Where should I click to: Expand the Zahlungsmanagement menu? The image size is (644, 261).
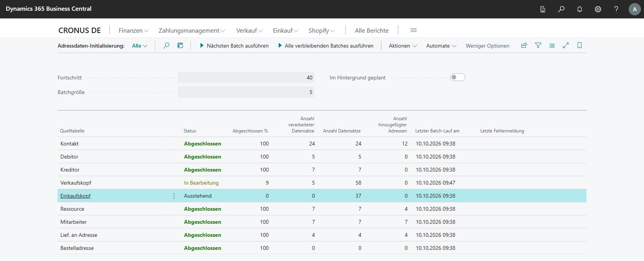click(x=192, y=31)
